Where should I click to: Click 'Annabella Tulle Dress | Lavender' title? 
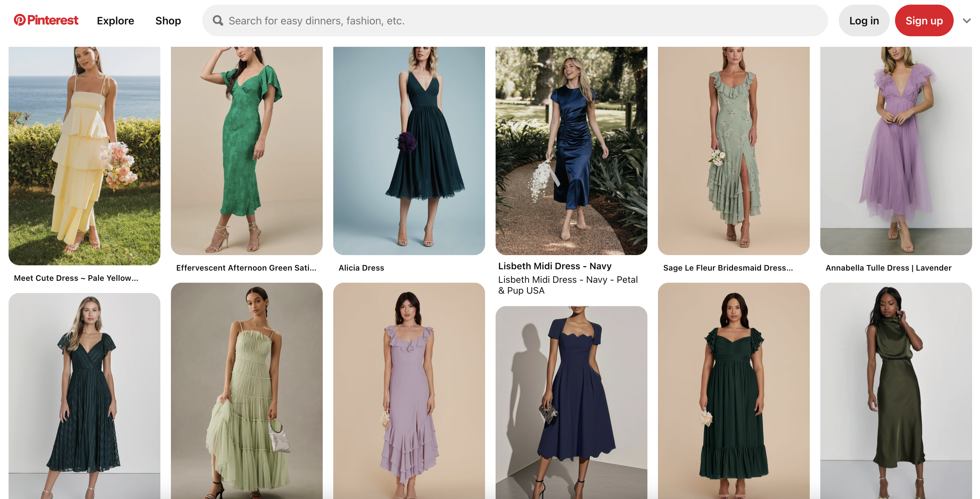[888, 268]
